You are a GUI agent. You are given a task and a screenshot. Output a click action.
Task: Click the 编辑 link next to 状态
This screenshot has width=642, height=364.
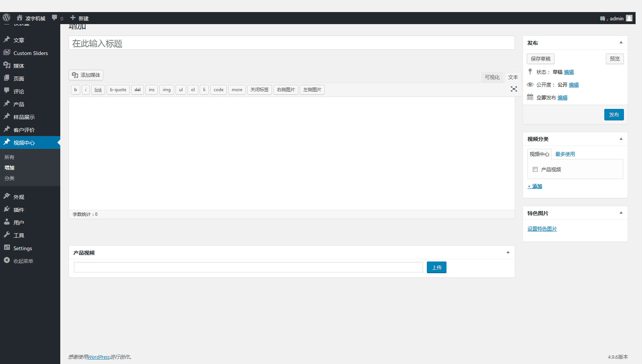point(569,72)
